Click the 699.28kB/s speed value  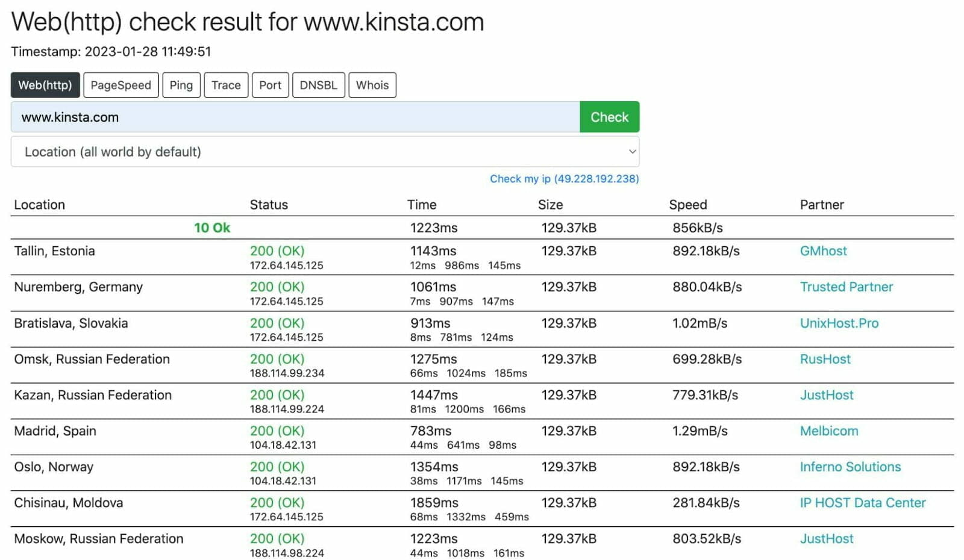point(707,359)
